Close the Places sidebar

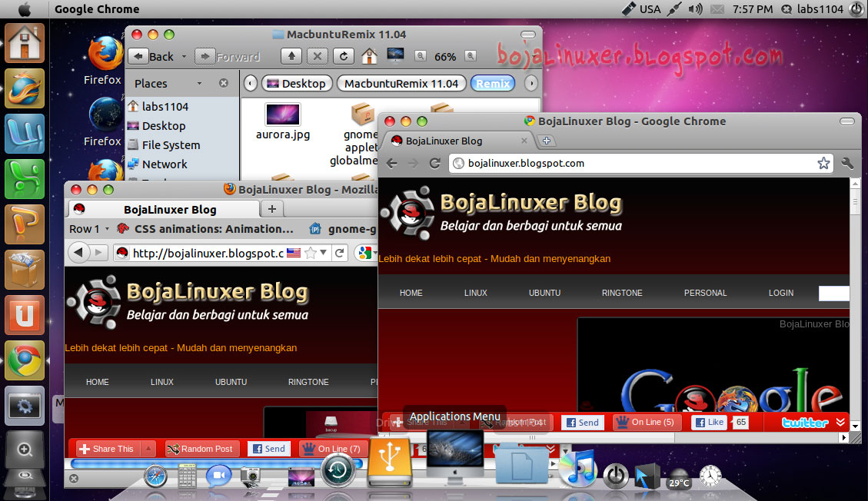click(x=224, y=83)
